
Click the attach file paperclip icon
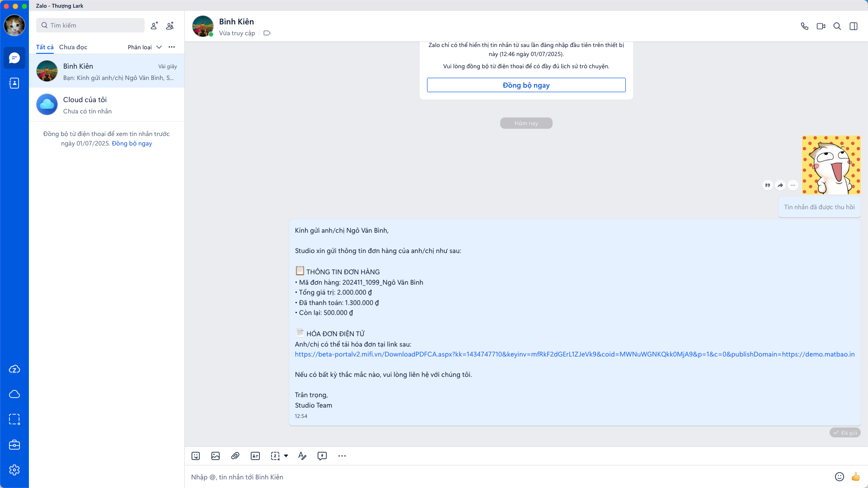click(x=235, y=456)
